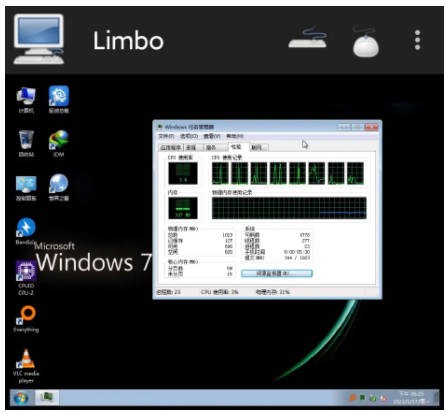This screenshot has height=414, width=448.
Task: Click the uptime value in System section
Action: 297,252
